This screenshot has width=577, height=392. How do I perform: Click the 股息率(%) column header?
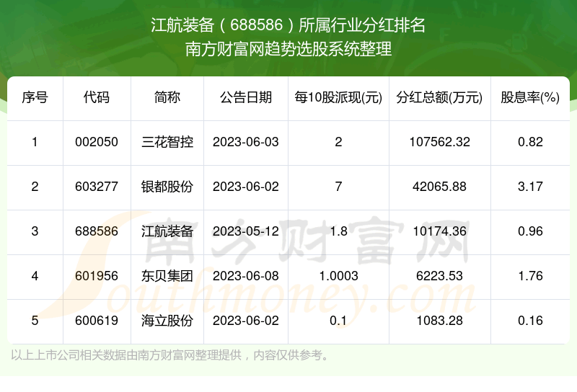click(530, 98)
